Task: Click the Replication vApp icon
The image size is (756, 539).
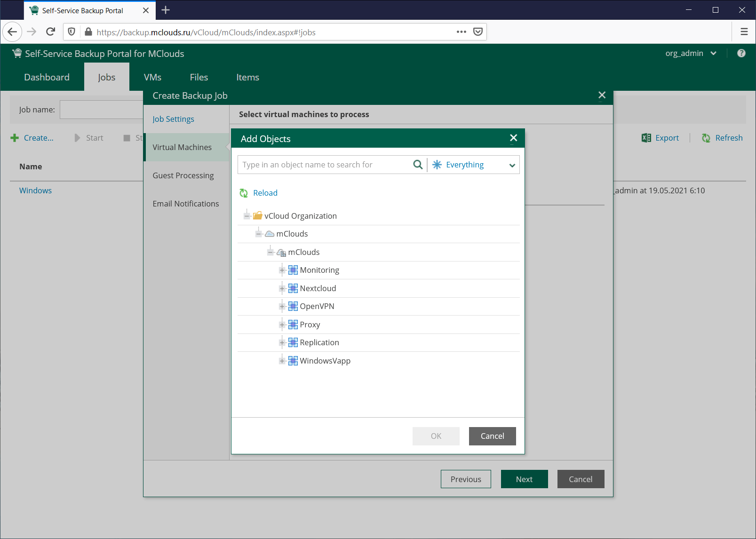Action: click(x=293, y=342)
